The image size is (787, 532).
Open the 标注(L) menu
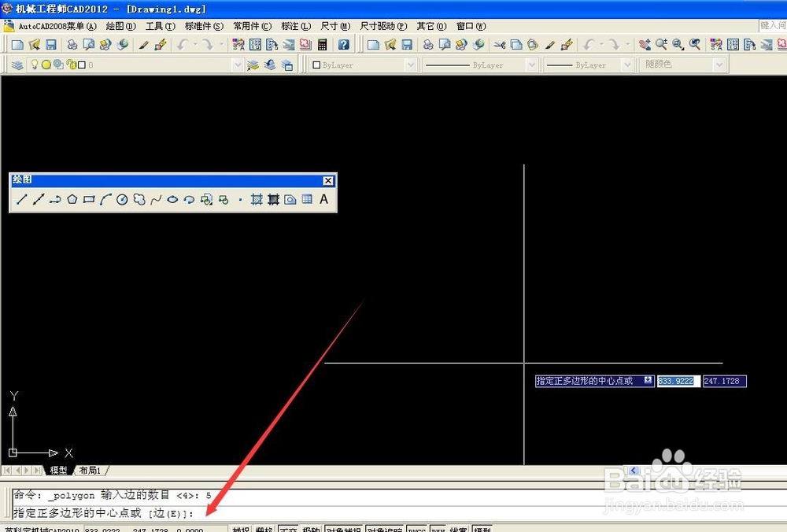(x=296, y=26)
